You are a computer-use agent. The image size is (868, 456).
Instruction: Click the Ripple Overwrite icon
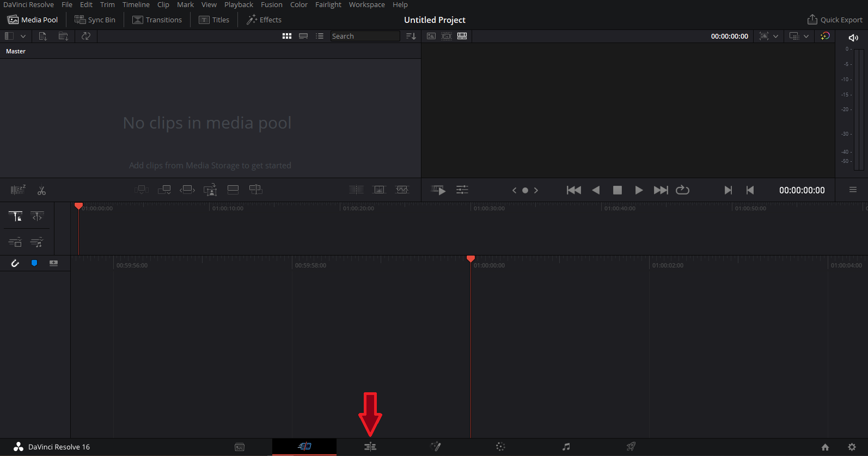pyautogui.click(x=187, y=190)
